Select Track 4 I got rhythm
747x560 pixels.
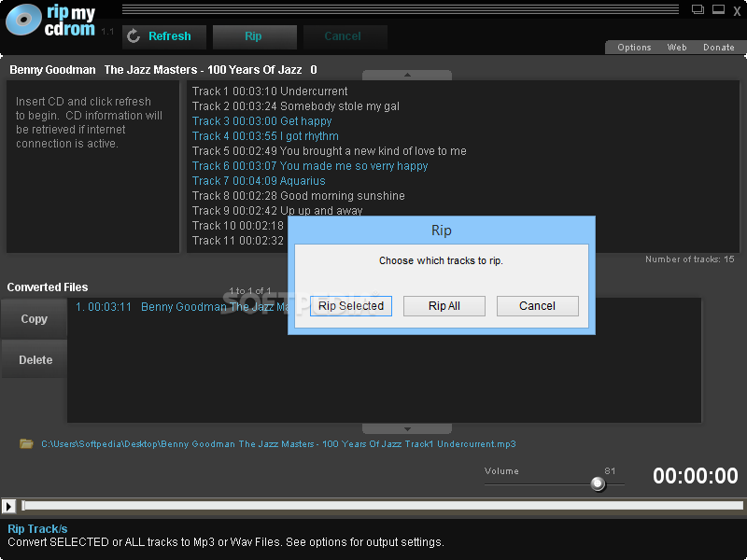click(265, 136)
